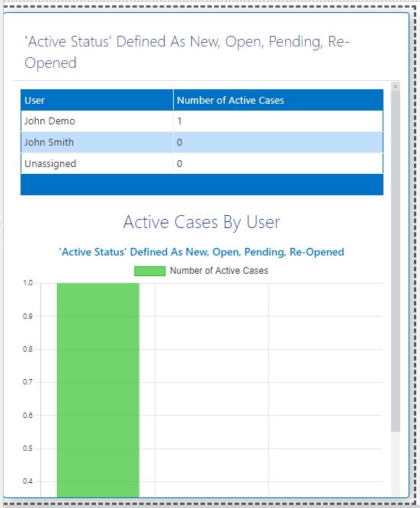This screenshot has width=420, height=508.
Task: Click the User column header
Action: pyautogui.click(x=97, y=100)
